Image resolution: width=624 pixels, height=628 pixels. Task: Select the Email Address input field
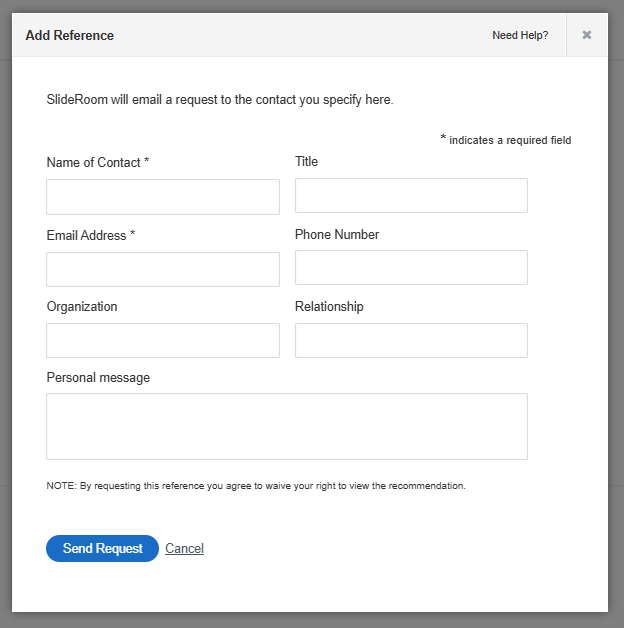click(x=163, y=269)
